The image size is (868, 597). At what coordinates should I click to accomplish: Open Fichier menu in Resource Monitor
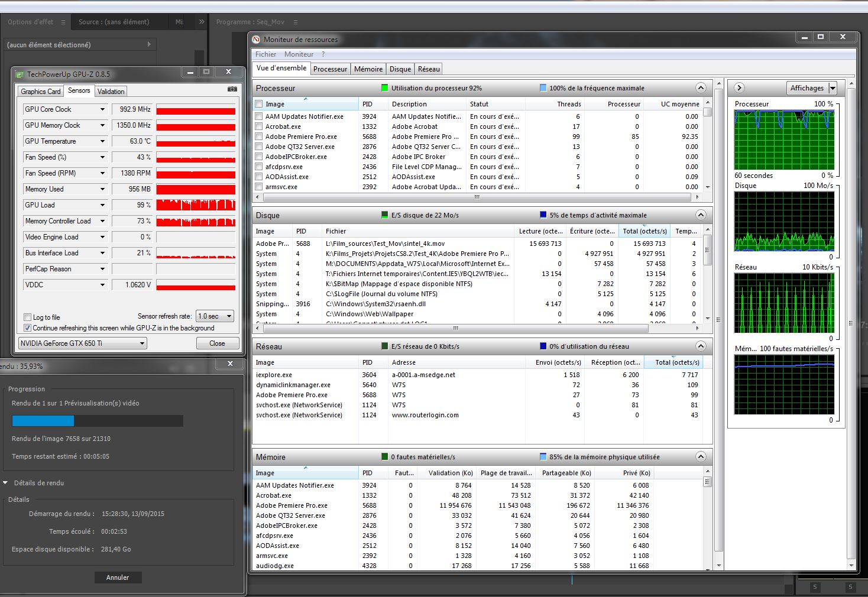[265, 54]
